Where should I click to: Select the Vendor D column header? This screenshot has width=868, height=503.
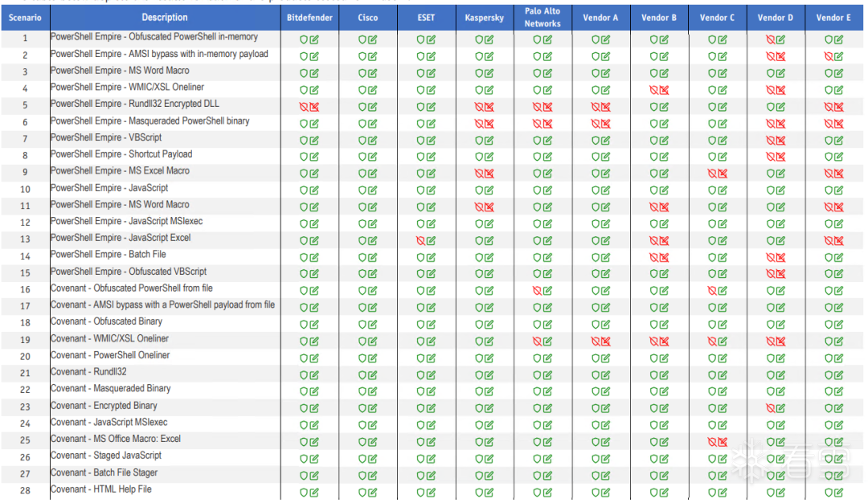coord(776,18)
